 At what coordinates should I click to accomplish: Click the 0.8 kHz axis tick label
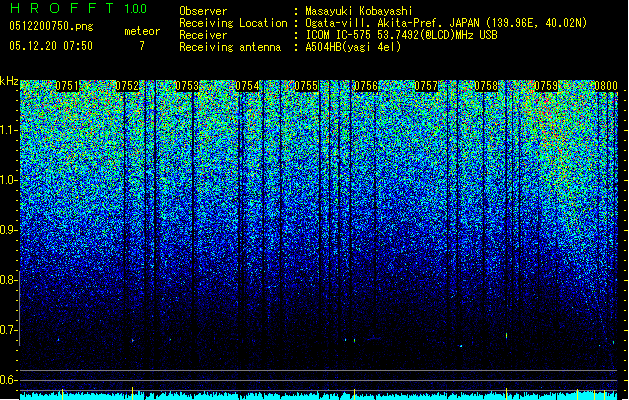tap(9, 280)
